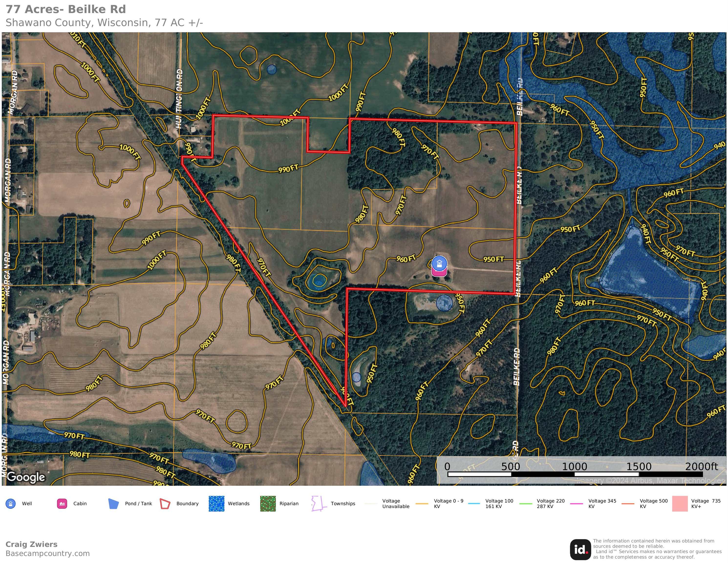Click the Townships legend label
728x563 pixels.
[343, 504]
